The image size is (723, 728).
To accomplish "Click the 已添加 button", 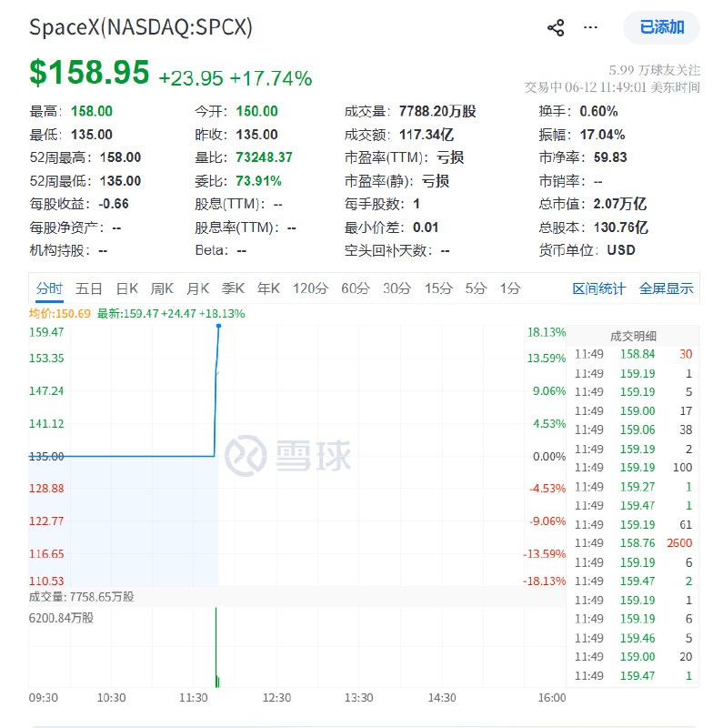I will click(661, 27).
